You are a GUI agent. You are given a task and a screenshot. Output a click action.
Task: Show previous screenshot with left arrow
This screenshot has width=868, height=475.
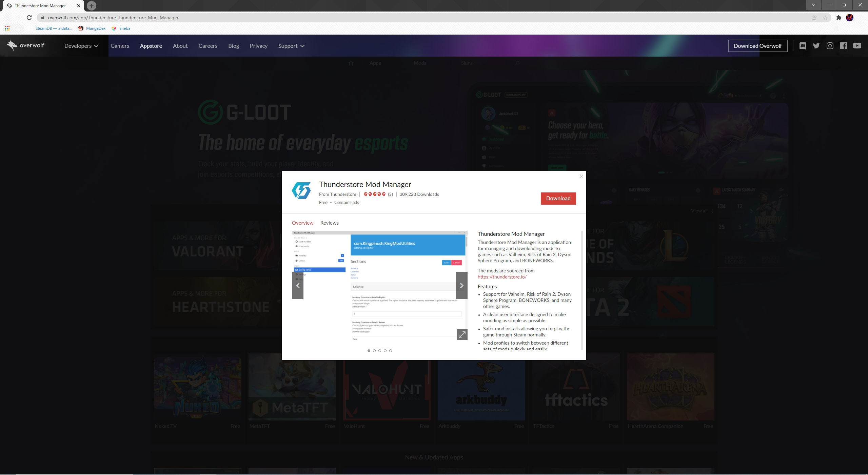[298, 286]
